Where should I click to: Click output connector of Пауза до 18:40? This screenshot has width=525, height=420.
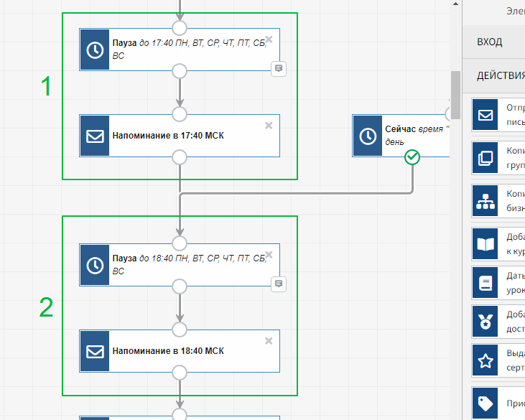point(180,286)
